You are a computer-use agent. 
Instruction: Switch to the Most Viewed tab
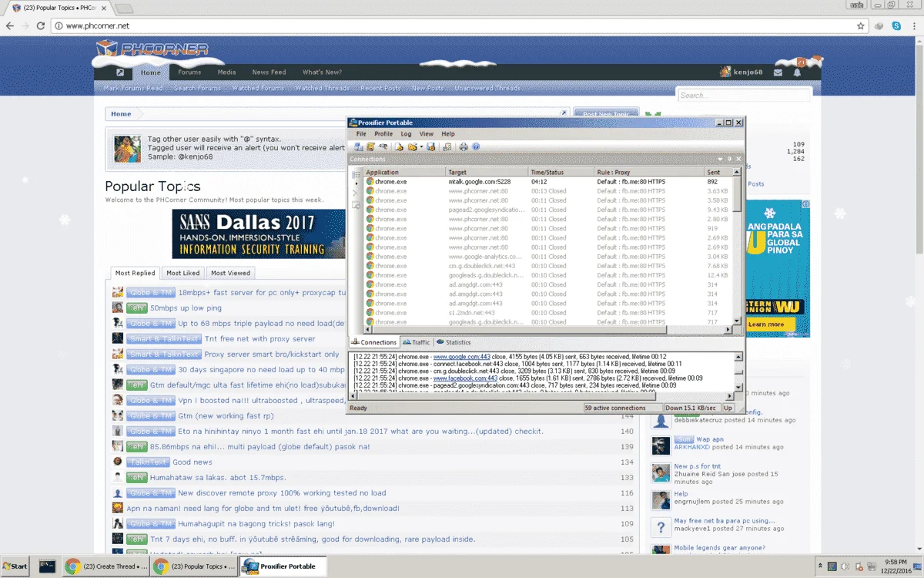coord(230,273)
